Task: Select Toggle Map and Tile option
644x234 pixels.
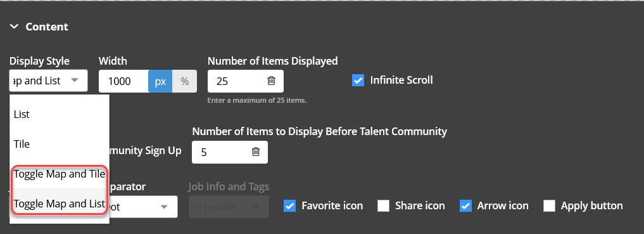Action: click(60, 174)
